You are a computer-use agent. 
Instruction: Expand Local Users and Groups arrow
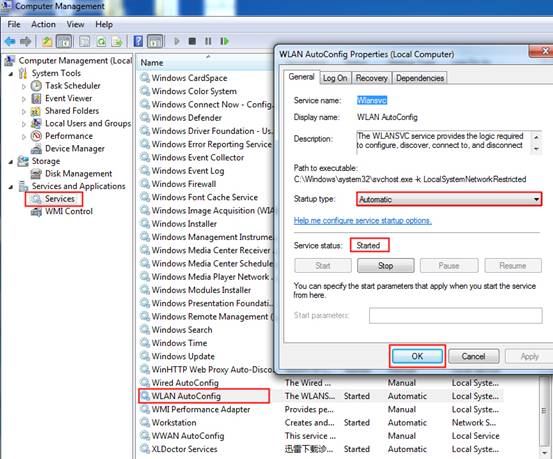tap(24, 124)
